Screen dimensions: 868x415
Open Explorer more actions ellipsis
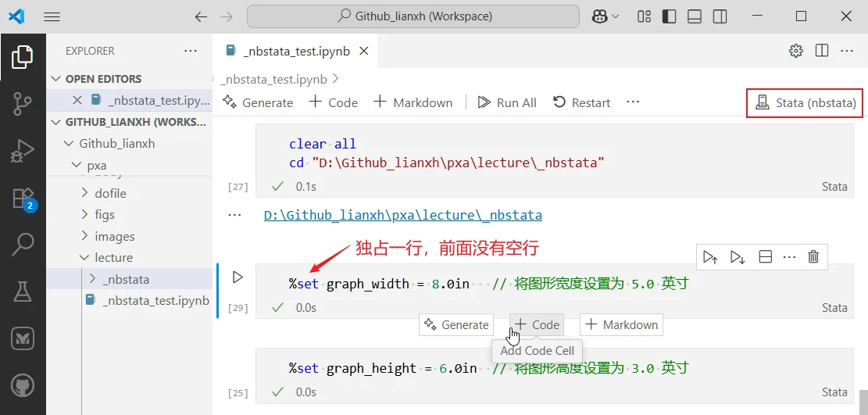(x=191, y=51)
